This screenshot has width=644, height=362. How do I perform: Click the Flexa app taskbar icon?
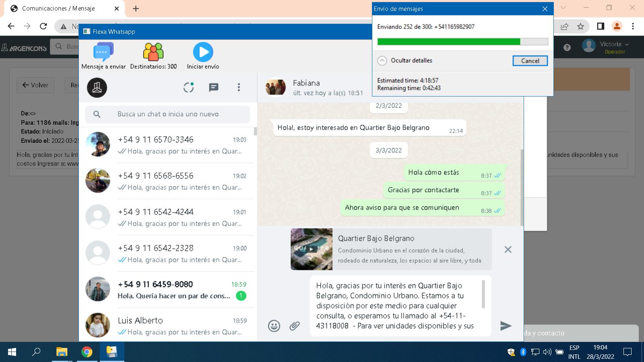point(112,352)
